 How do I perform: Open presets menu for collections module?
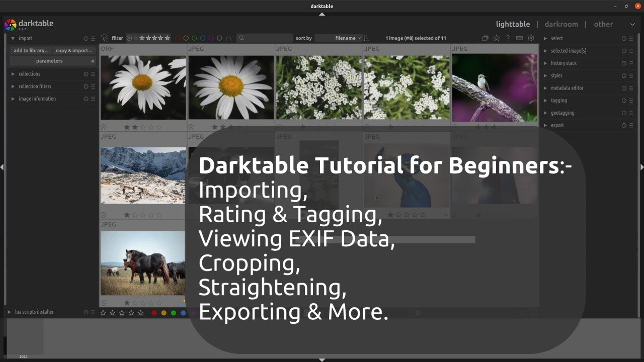point(93,74)
